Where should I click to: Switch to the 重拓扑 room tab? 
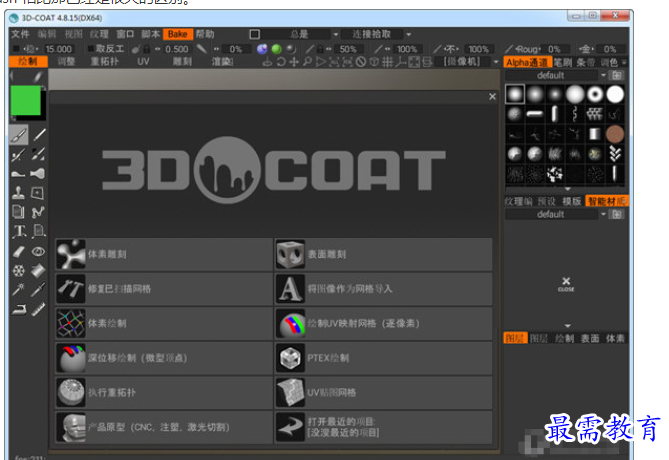click(x=105, y=62)
